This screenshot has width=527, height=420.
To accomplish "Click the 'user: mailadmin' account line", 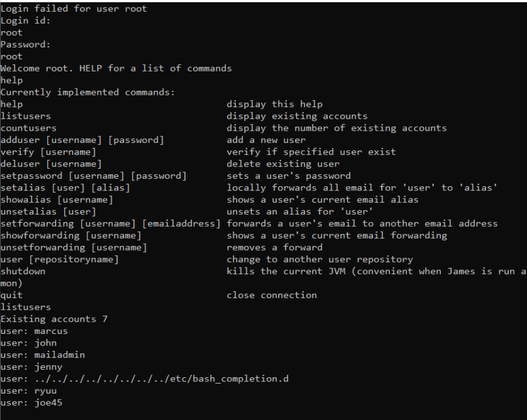I will tap(43, 355).
